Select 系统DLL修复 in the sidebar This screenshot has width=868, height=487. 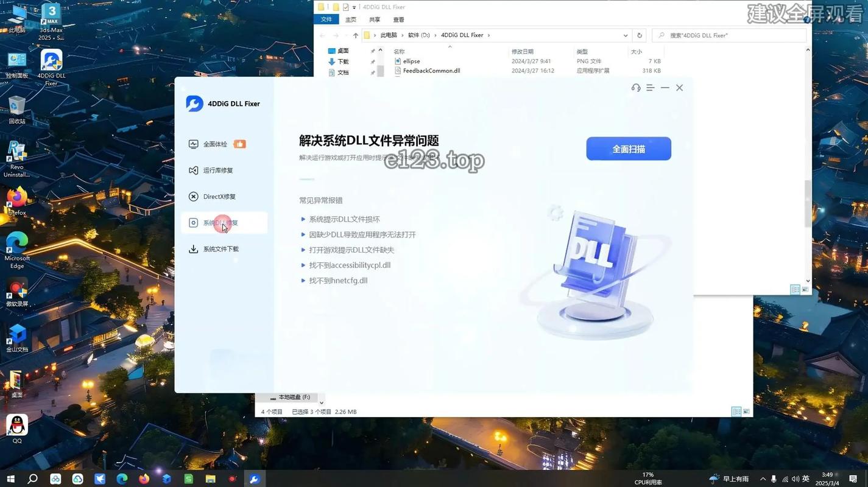[x=224, y=223]
